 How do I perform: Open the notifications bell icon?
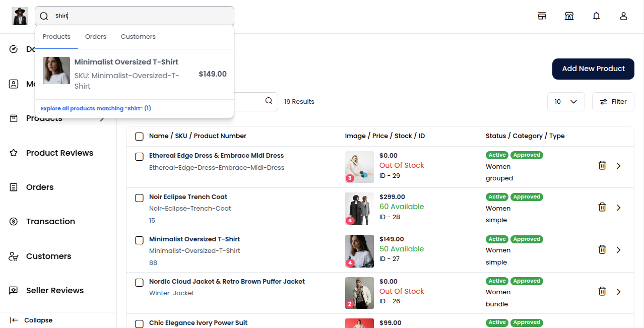pos(596,16)
